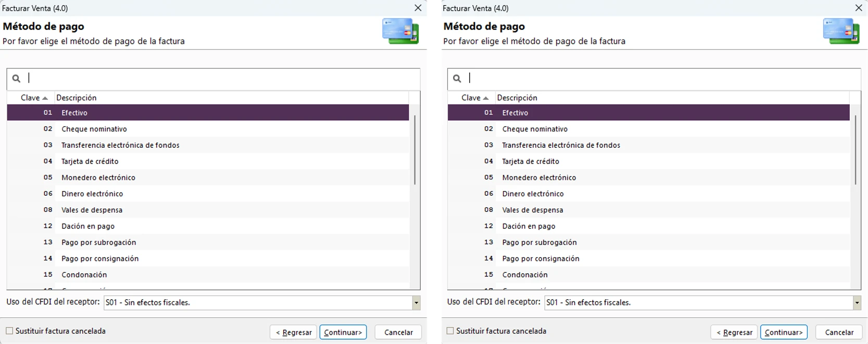Enable Sustituir factura cancelada in right window

450,331
